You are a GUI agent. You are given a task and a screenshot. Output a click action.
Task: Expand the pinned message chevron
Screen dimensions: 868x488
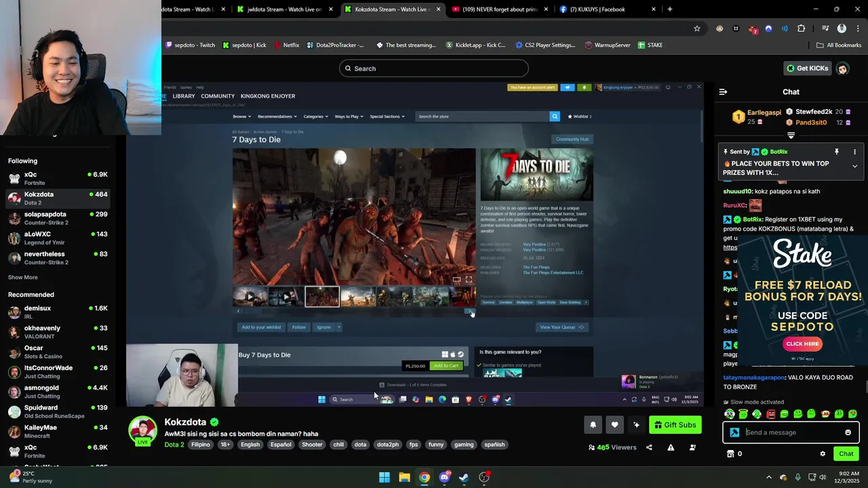[854, 166]
